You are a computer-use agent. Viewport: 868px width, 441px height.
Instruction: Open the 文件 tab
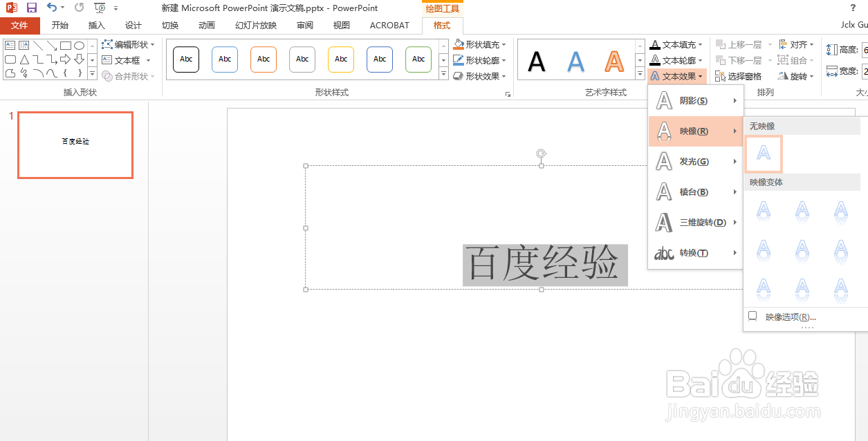(x=19, y=26)
